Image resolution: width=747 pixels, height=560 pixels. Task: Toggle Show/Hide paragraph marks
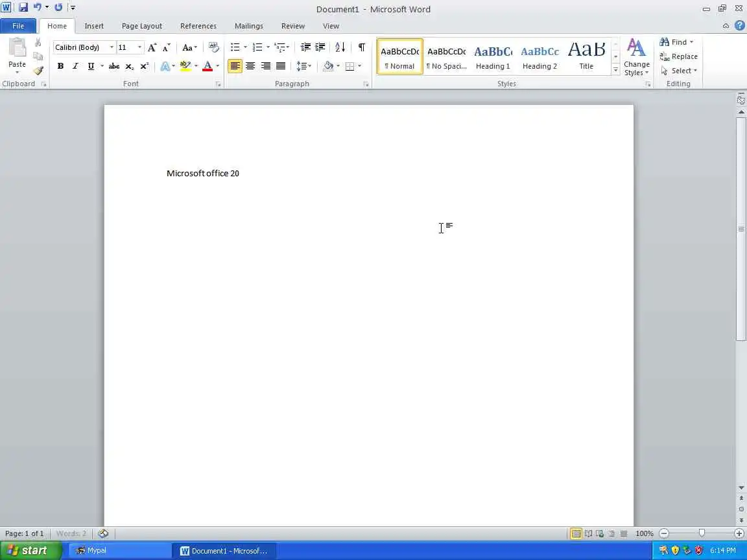click(x=362, y=47)
